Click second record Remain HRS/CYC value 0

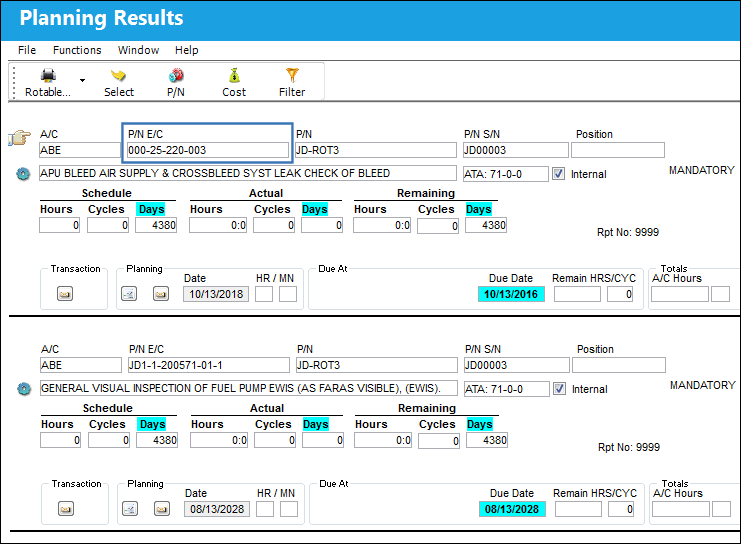[621, 509]
